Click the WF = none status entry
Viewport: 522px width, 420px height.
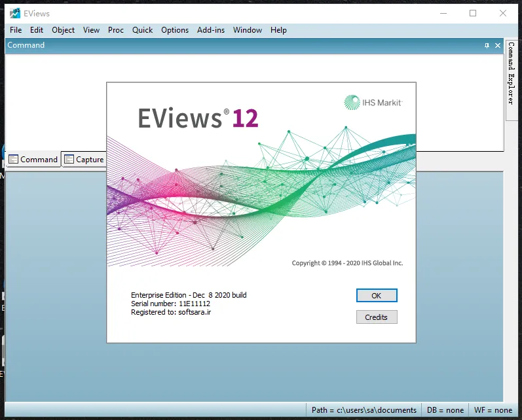493,410
